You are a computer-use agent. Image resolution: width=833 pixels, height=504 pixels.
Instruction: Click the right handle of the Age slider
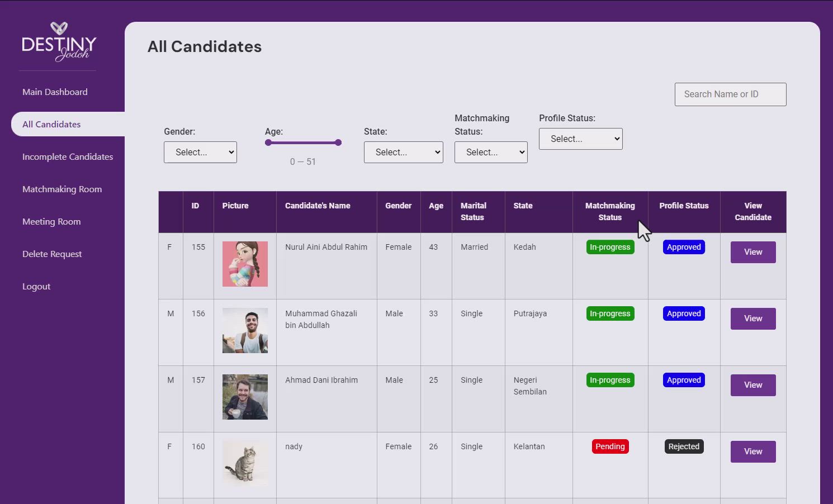tap(338, 142)
